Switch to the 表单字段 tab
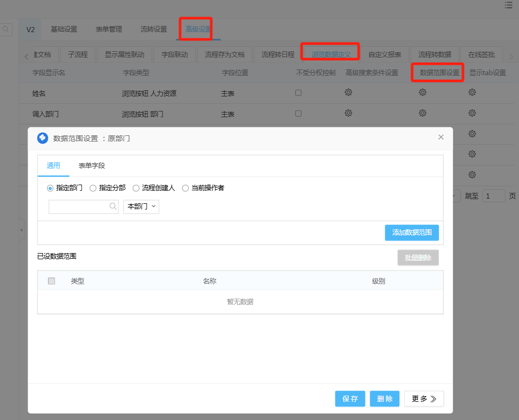Screen dimensions: 519x420 92,166
